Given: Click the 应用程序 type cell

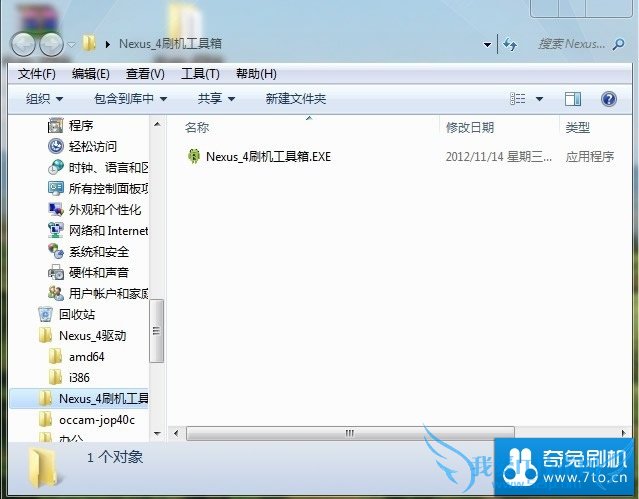Looking at the screenshot, I should pos(589,157).
